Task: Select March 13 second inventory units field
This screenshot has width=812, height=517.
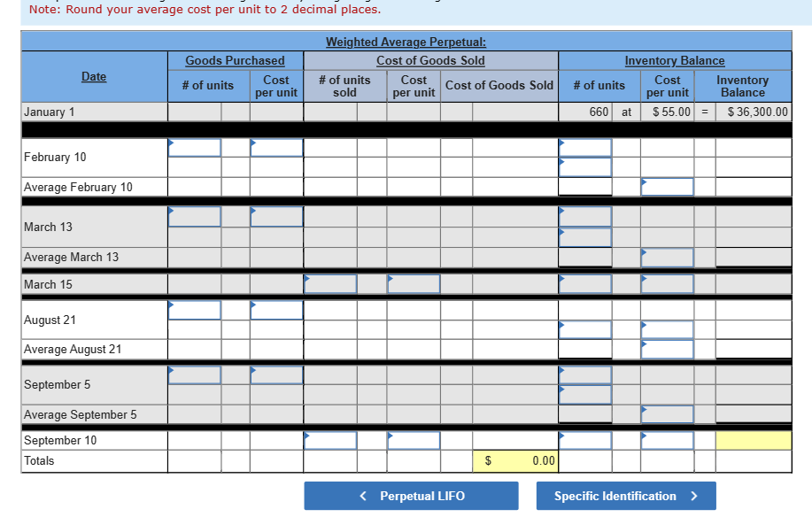Action: pos(585,237)
